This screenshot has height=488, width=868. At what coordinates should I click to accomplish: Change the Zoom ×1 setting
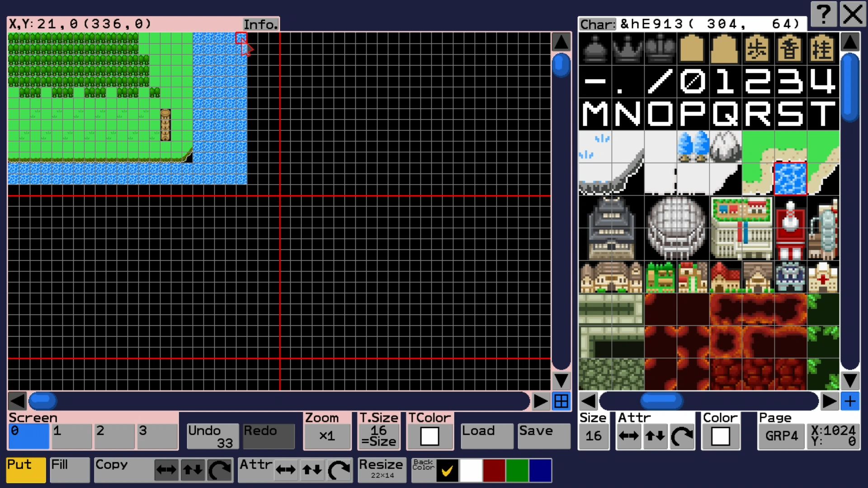[327, 436]
